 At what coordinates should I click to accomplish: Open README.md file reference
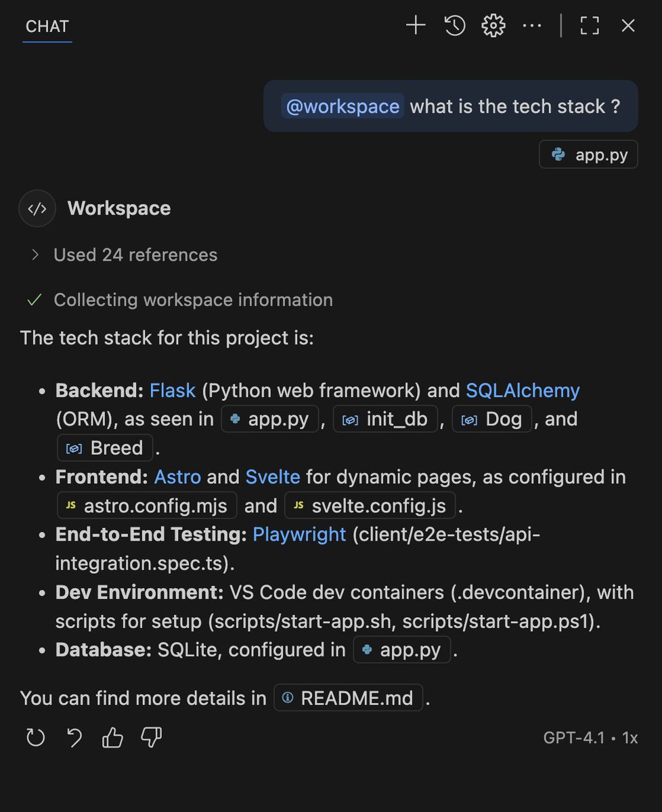coord(348,698)
